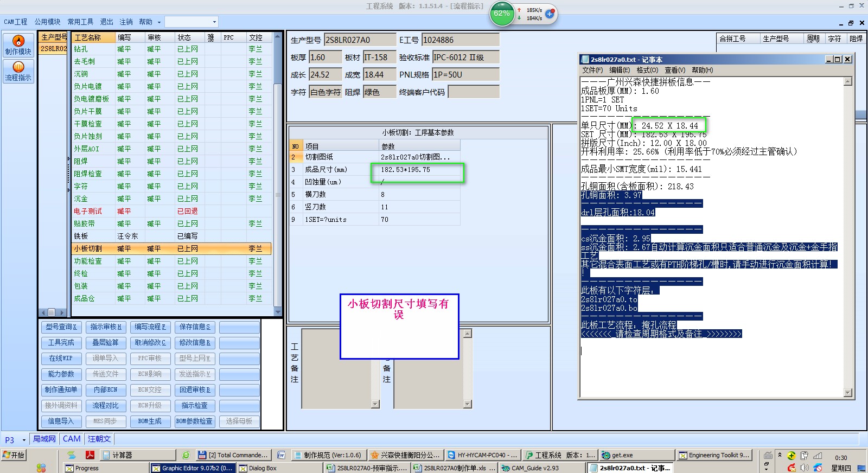Switch to get.exe taskbar item
Viewport: 868px width, 473px height.
[637, 455]
